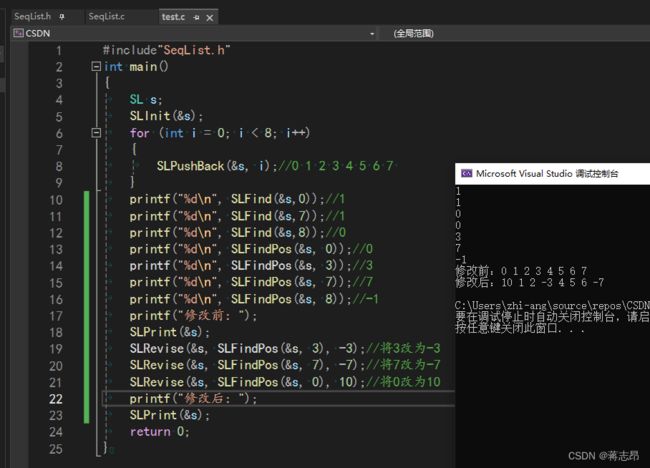
Task: Place cursor on the "SL s;" declaration
Action: coord(146,99)
